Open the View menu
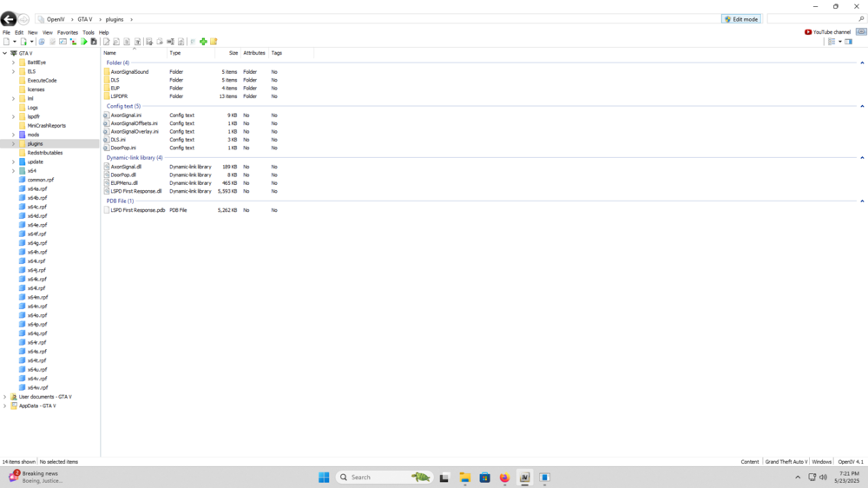This screenshot has height=488, width=868. pyautogui.click(x=48, y=33)
